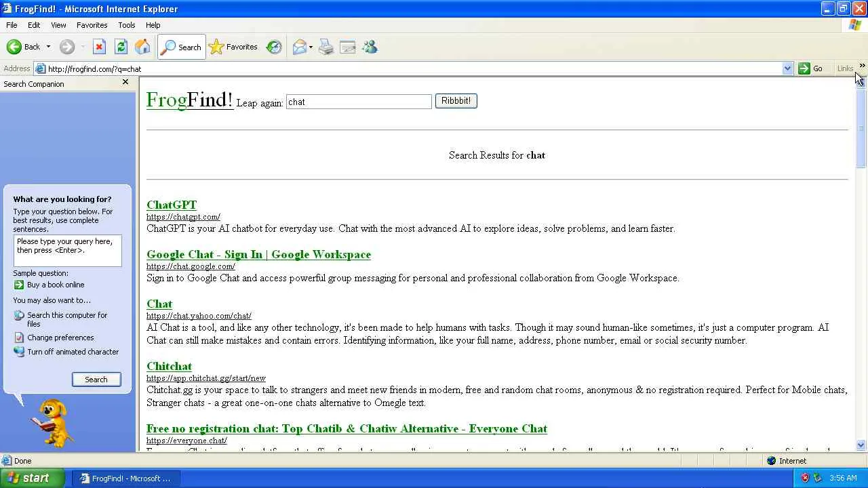Expand the Links toolbar chevron
868x488 pixels.
click(862, 66)
